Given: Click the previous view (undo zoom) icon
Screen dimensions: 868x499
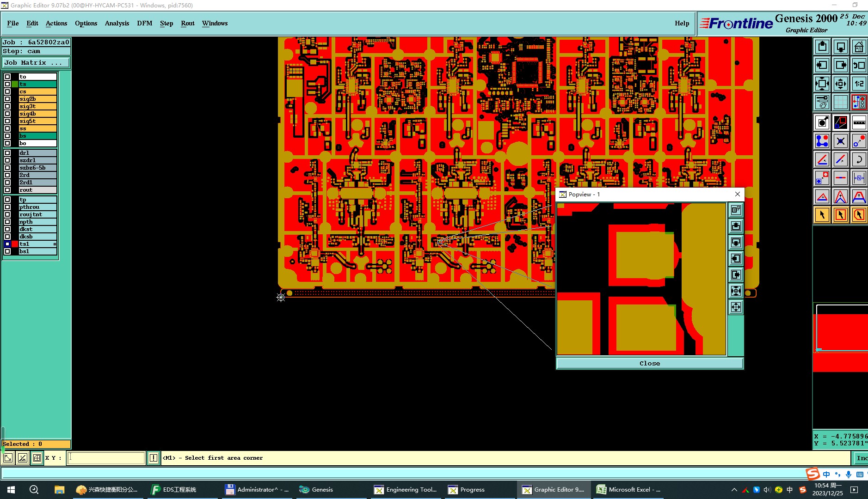Looking at the screenshot, I should (x=859, y=65).
